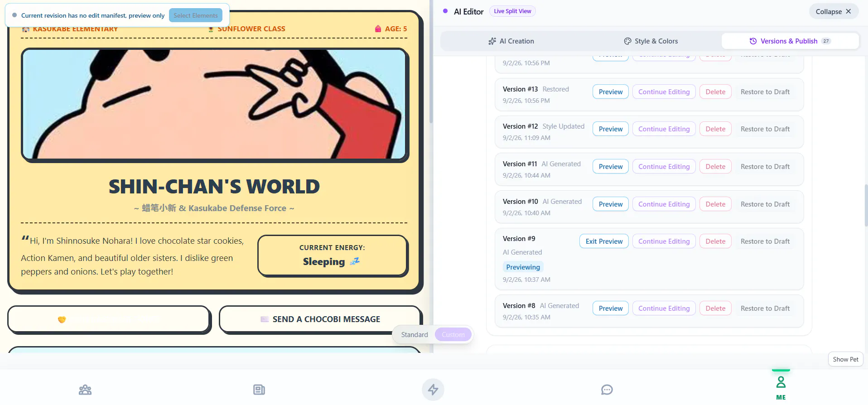
Task: Switch to the Style & Colors tab
Action: coord(651,41)
